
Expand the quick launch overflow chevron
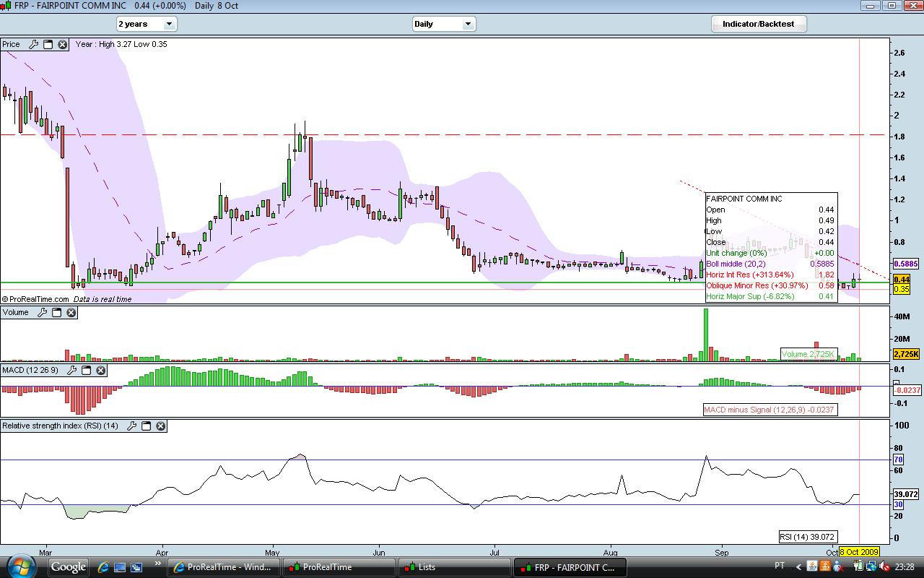point(157,564)
